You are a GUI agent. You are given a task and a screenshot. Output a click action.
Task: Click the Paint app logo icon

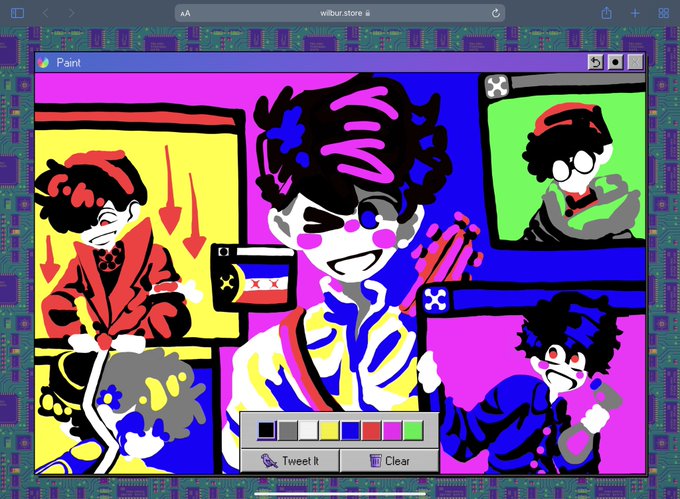[x=43, y=62]
